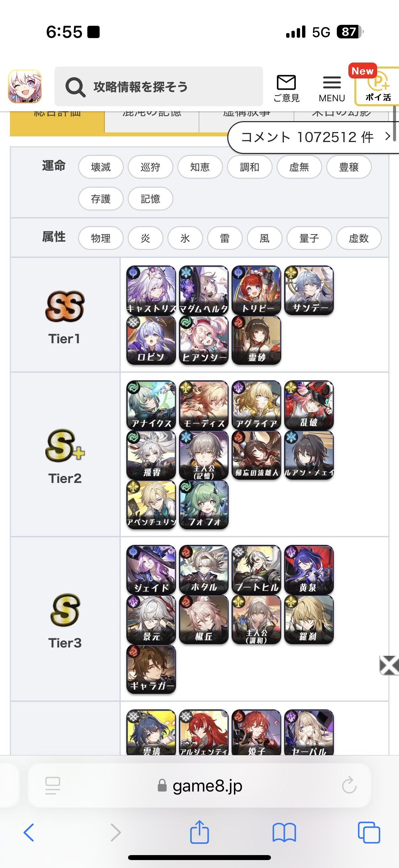Expand the コメント 1072512 件 link

(313, 137)
